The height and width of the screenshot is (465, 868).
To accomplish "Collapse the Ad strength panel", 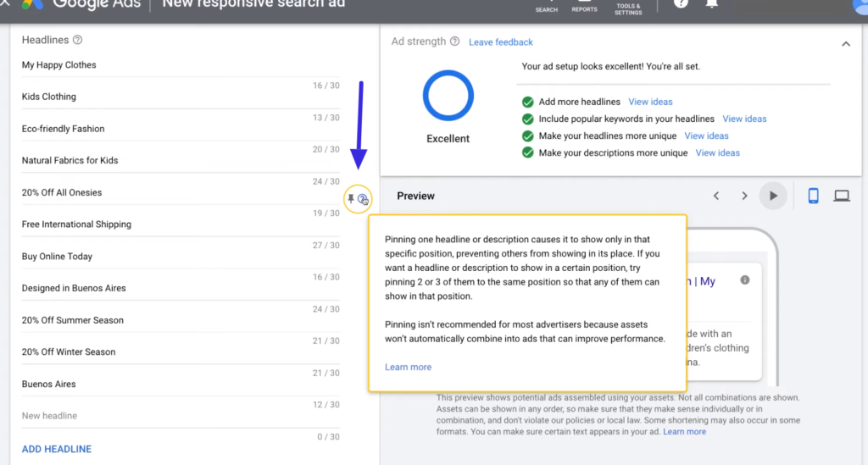I will coord(846,44).
